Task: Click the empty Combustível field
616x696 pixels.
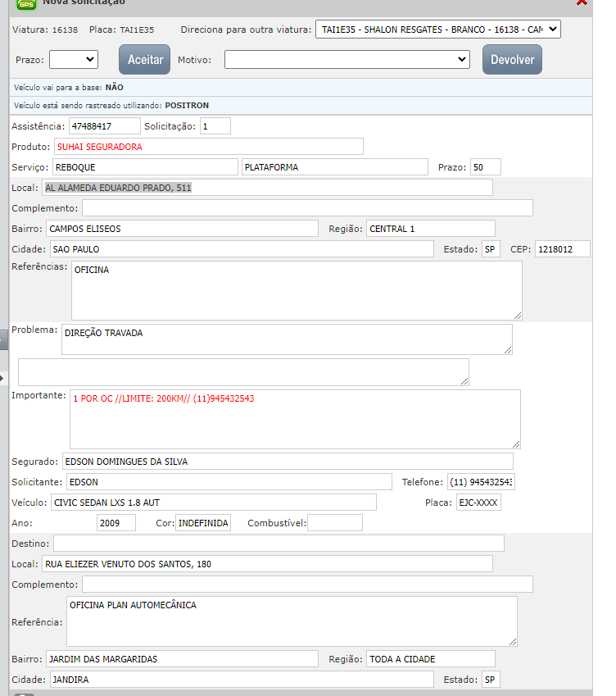Action: point(334,523)
